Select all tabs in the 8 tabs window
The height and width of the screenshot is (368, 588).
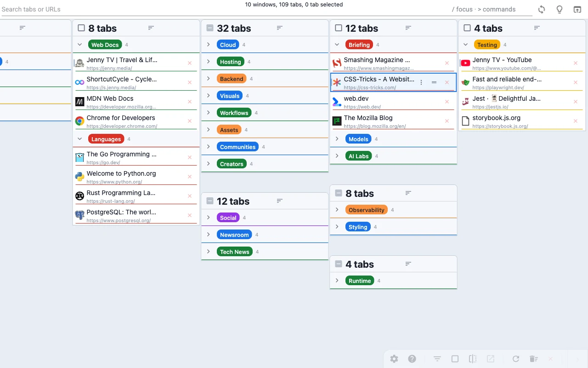(x=81, y=28)
